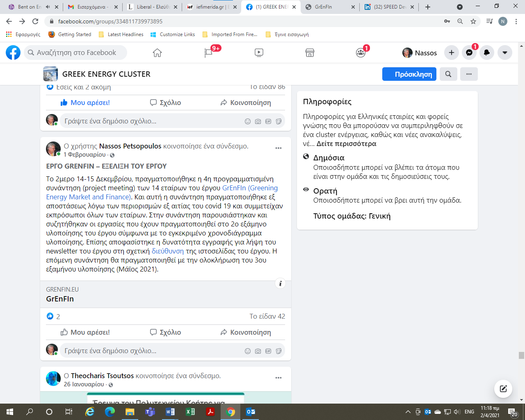Switch to the LinkedIn SPEED tab
Screen dimensions: 525x420
tap(388, 7)
